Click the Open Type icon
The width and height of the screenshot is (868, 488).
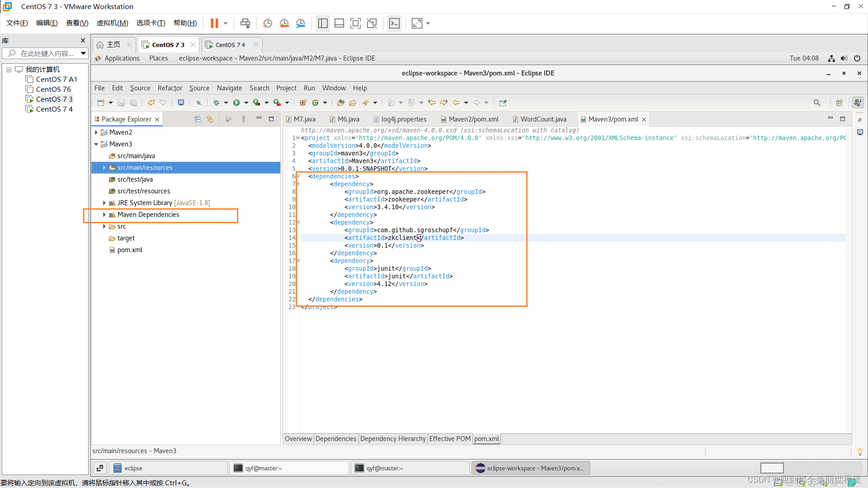coord(341,103)
